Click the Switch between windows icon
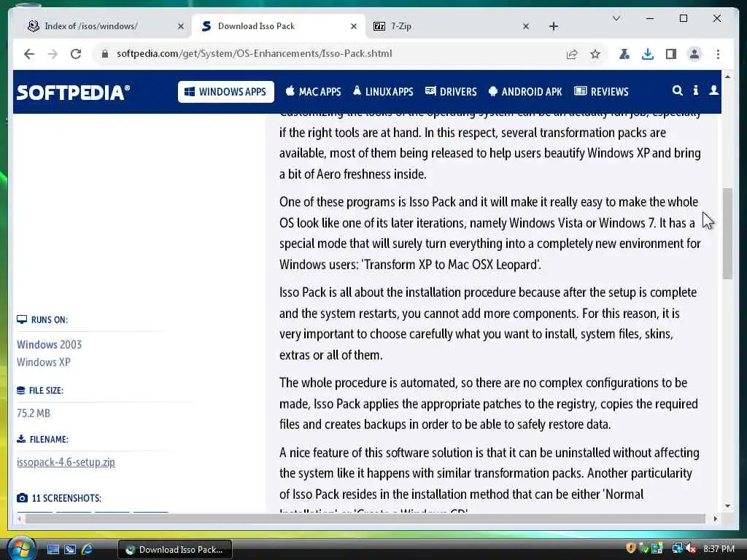 [70, 550]
